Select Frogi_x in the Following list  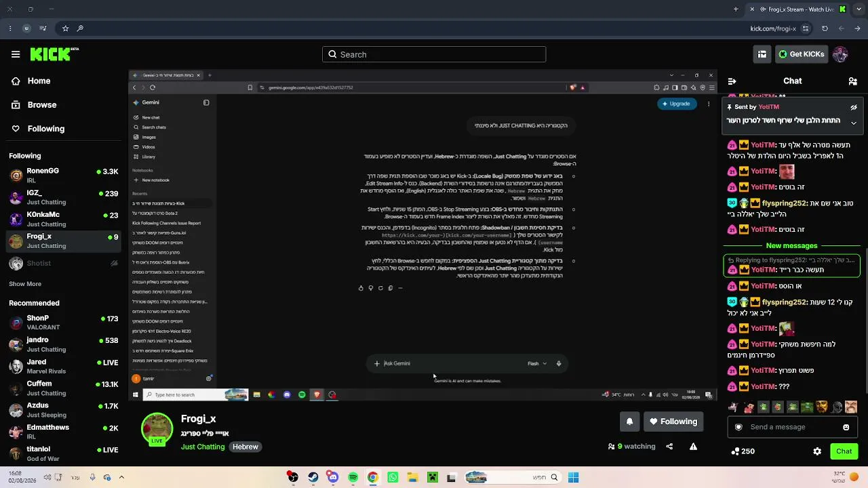pos(64,241)
